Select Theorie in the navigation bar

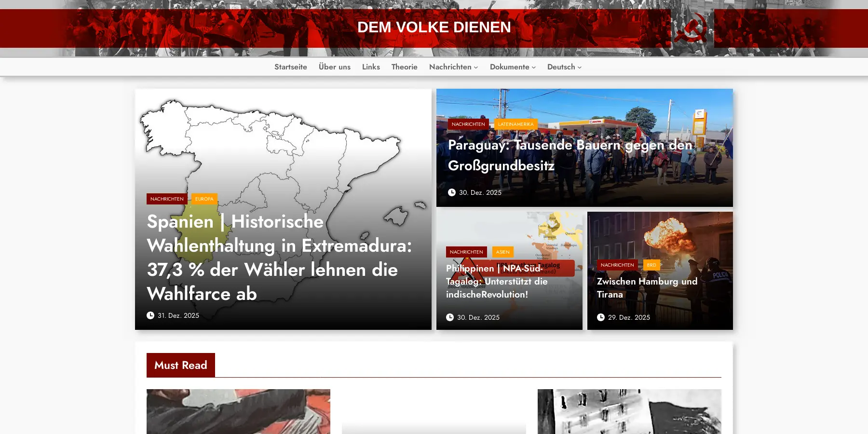click(404, 67)
